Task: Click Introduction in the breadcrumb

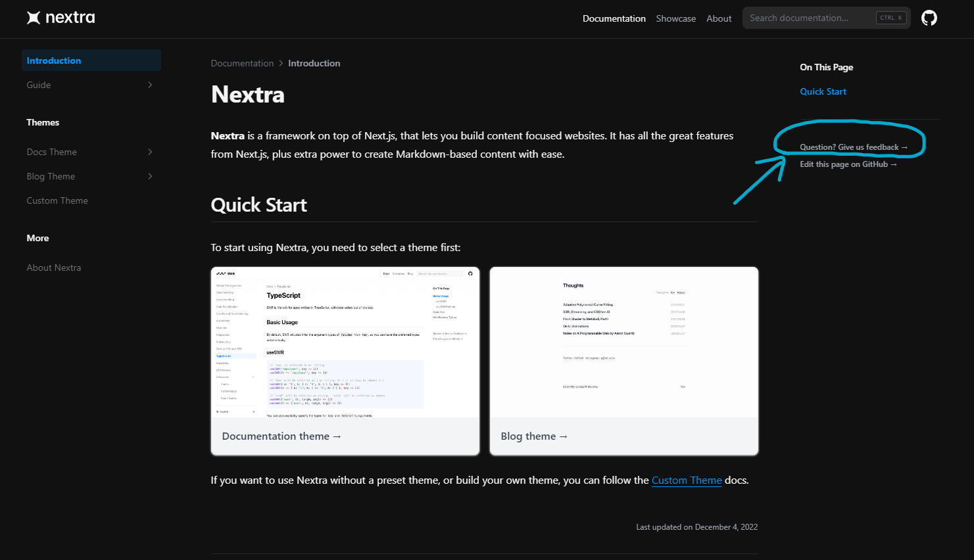Action: tap(314, 63)
